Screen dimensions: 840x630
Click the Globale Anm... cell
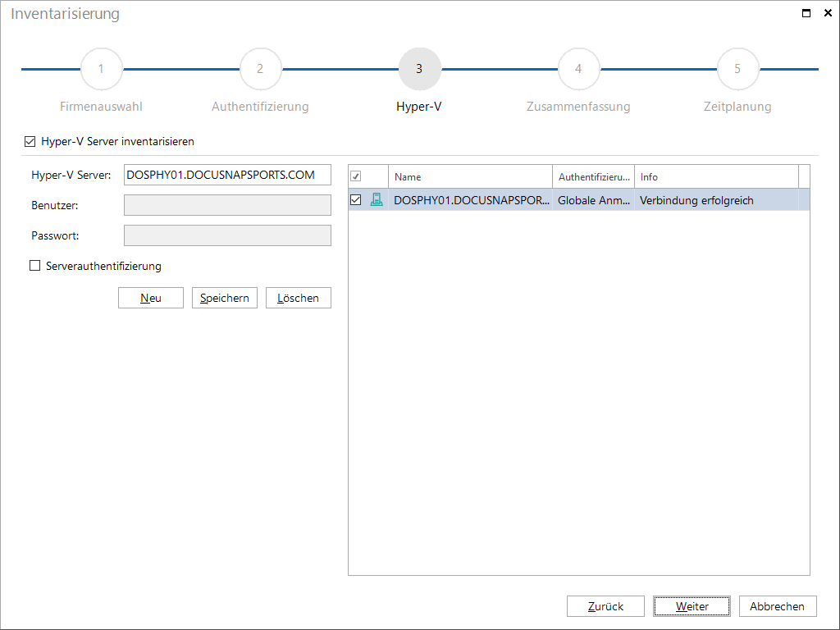(594, 200)
